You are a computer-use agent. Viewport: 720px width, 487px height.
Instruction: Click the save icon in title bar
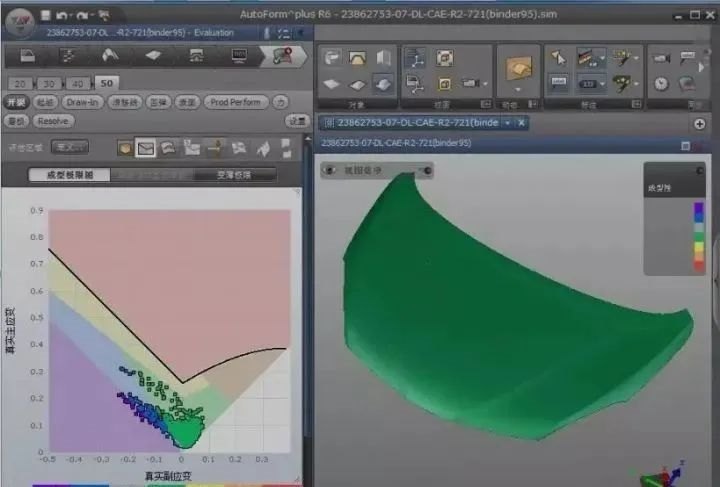coord(45,16)
